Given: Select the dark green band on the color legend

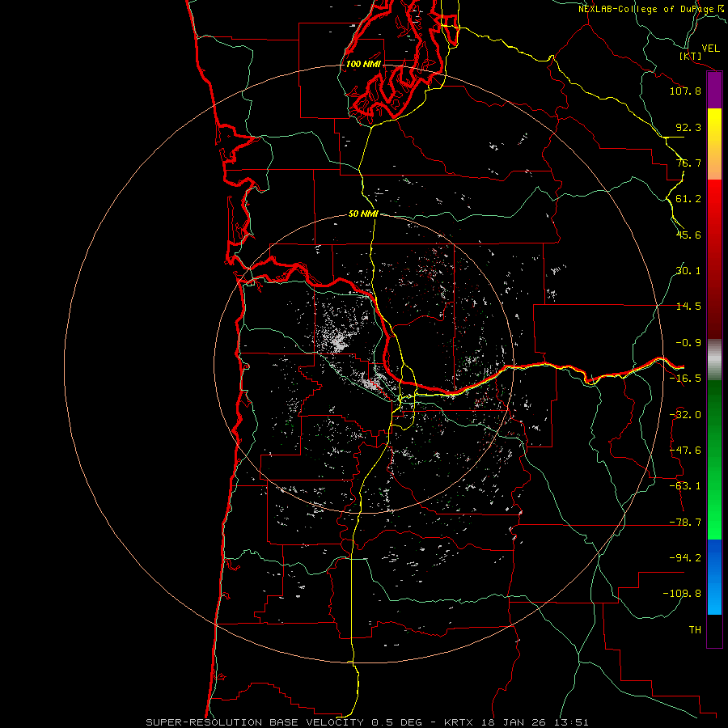Looking at the screenshot, I should [714, 408].
